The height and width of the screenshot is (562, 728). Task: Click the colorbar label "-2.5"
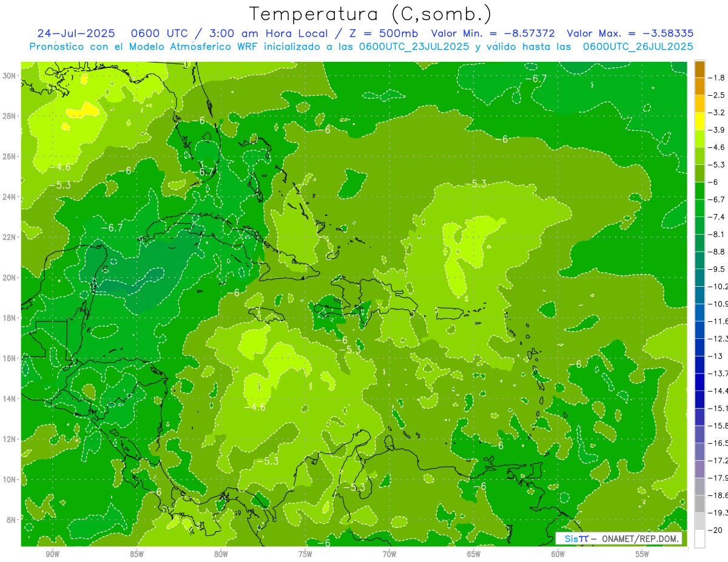(x=718, y=95)
